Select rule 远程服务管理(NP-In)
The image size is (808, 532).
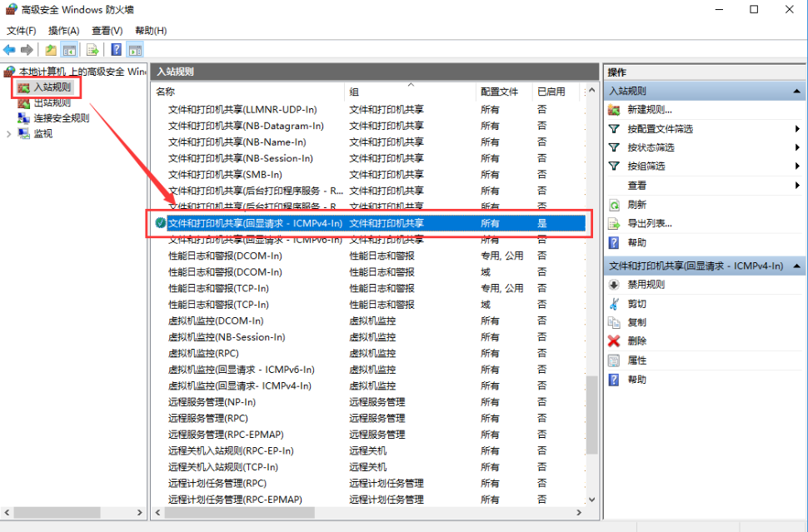212,402
